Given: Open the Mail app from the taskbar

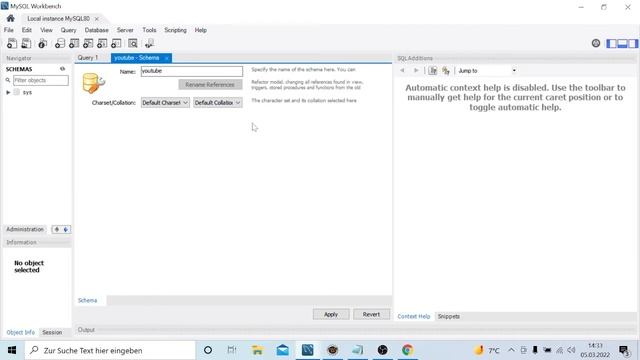Looking at the screenshot, I should tap(282, 350).
